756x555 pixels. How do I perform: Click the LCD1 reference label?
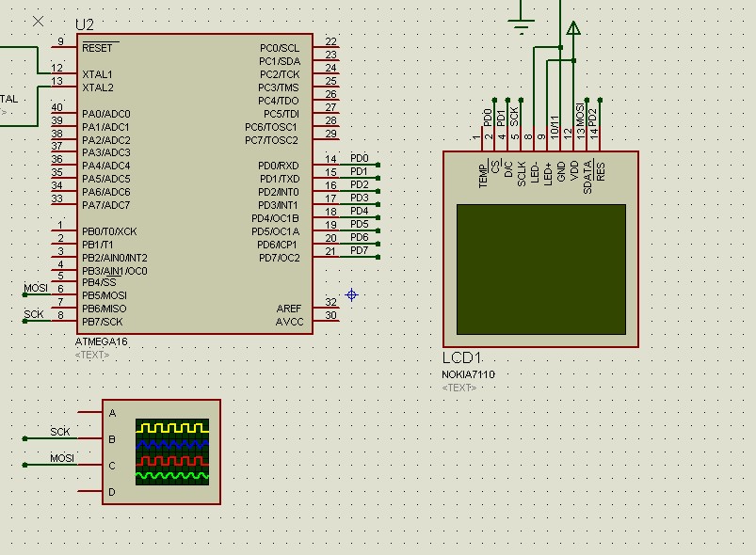pos(461,358)
